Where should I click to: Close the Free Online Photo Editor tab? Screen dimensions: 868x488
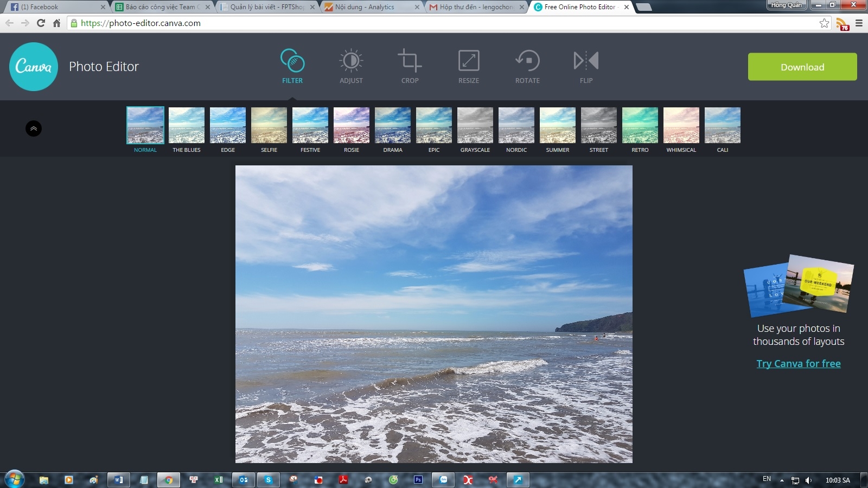pos(627,7)
